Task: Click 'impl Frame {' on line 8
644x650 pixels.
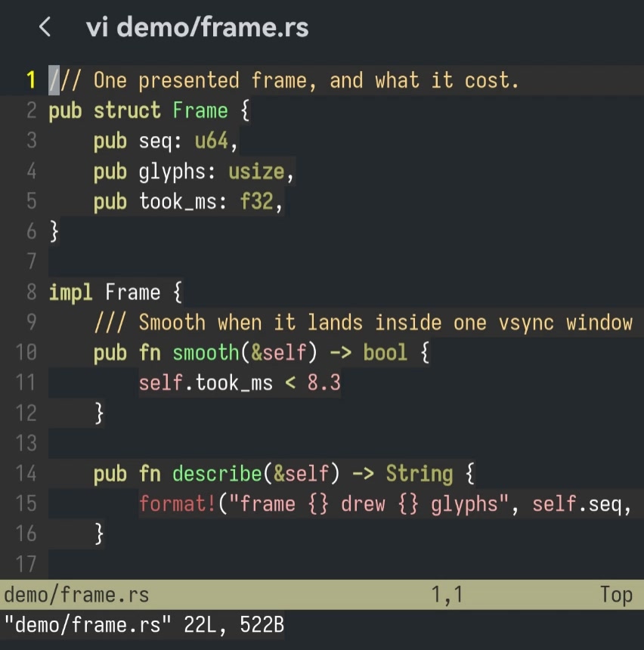Action: pos(116,292)
